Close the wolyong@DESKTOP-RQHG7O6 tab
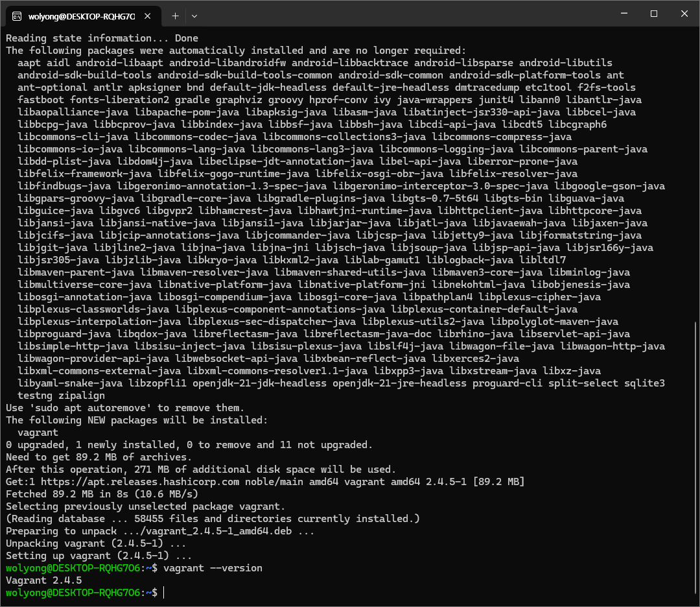 pos(150,16)
